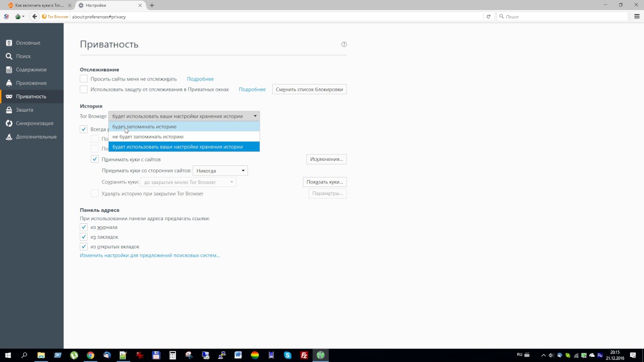Reload the page with the refresh icon
Viewport: 644px width, 362px height.
coord(488,17)
